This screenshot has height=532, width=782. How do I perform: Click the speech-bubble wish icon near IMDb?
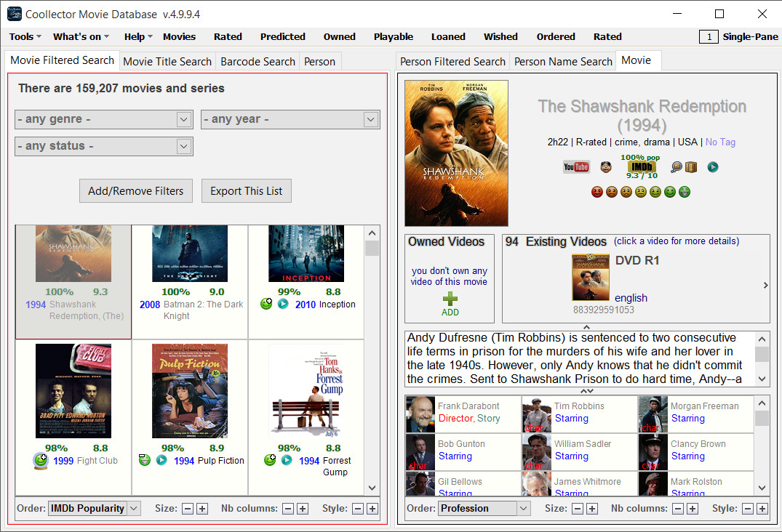click(x=677, y=167)
